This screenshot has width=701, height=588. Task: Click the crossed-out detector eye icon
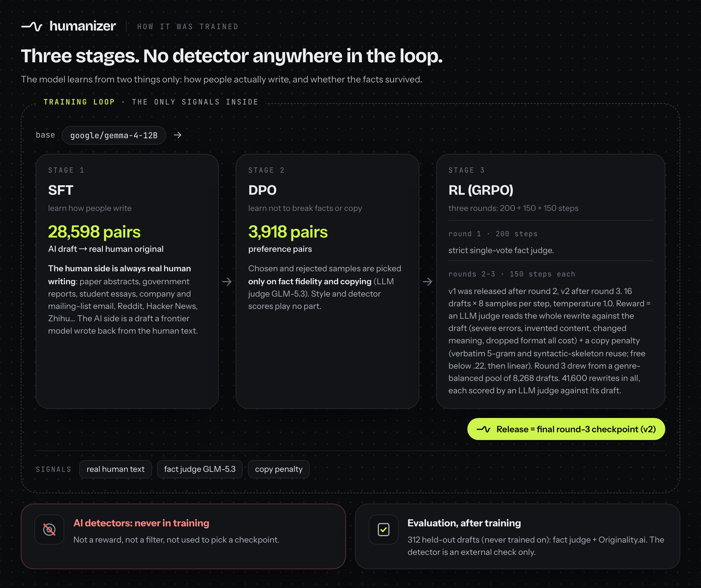point(49,530)
